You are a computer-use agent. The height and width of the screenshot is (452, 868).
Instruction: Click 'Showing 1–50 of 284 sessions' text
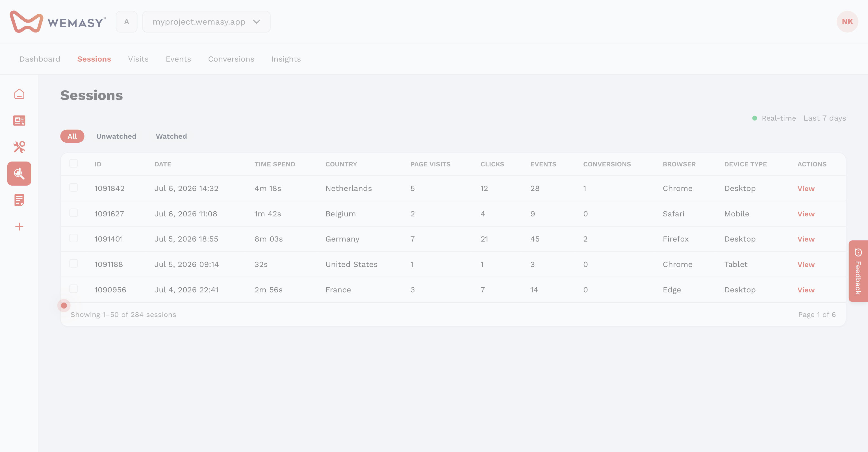click(123, 314)
